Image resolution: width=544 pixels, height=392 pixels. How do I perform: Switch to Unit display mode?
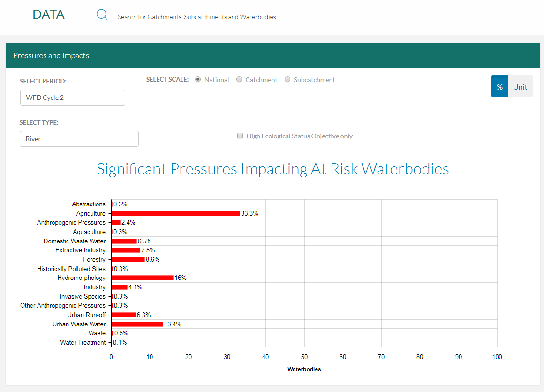[520, 86]
